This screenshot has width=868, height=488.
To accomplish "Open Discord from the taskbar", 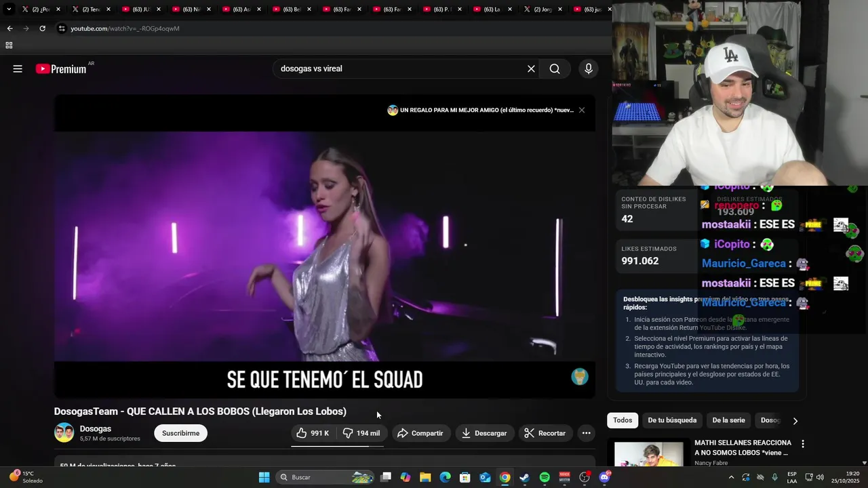I will 604,477.
